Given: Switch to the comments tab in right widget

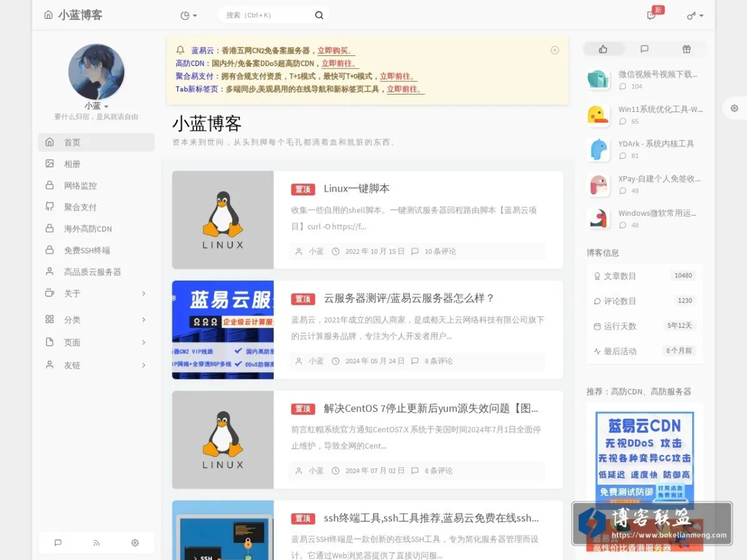Looking at the screenshot, I should (x=644, y=49).
